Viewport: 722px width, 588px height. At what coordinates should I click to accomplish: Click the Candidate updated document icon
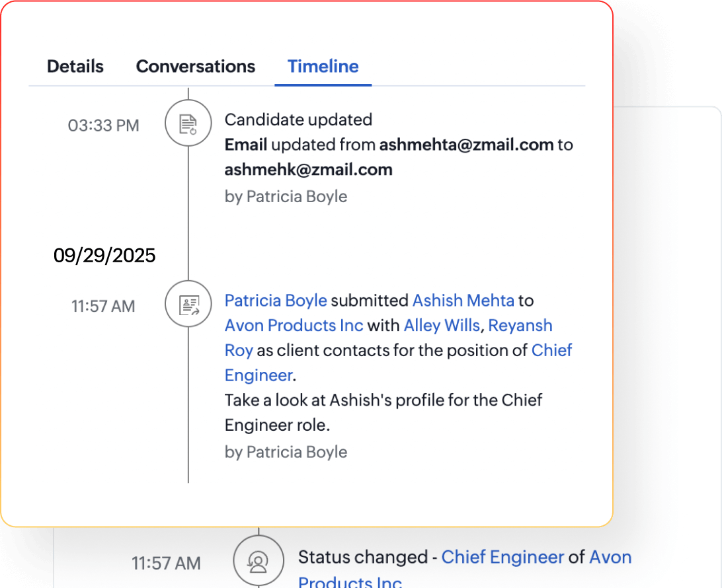pyautogui.click(x=188, y=123)
